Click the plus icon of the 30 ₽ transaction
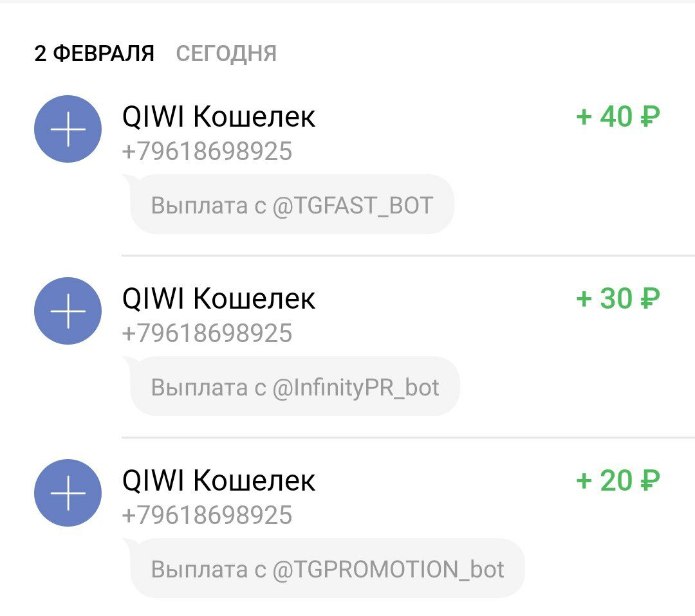695x616 pixels. point(68,311)
